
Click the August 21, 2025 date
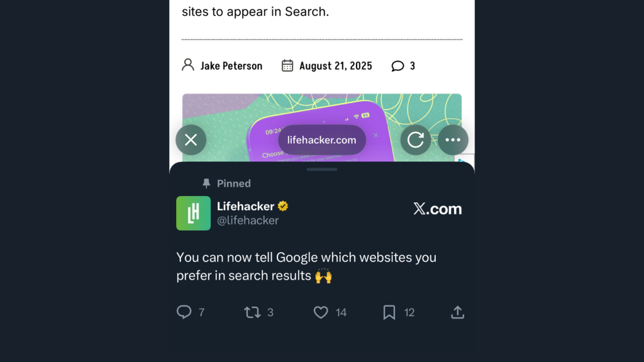click(335, 66)
